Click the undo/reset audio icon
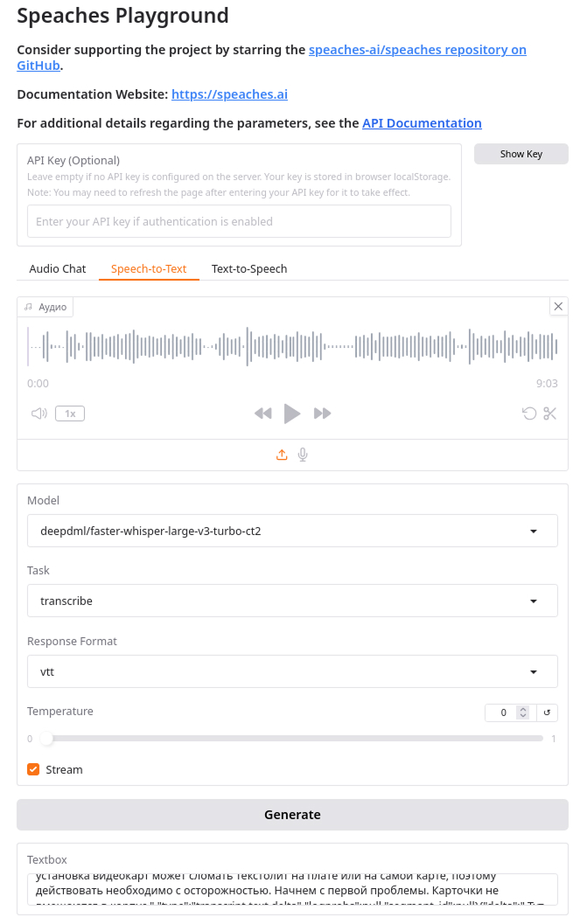Screen dimensions: 587x924 click(529, 413)
